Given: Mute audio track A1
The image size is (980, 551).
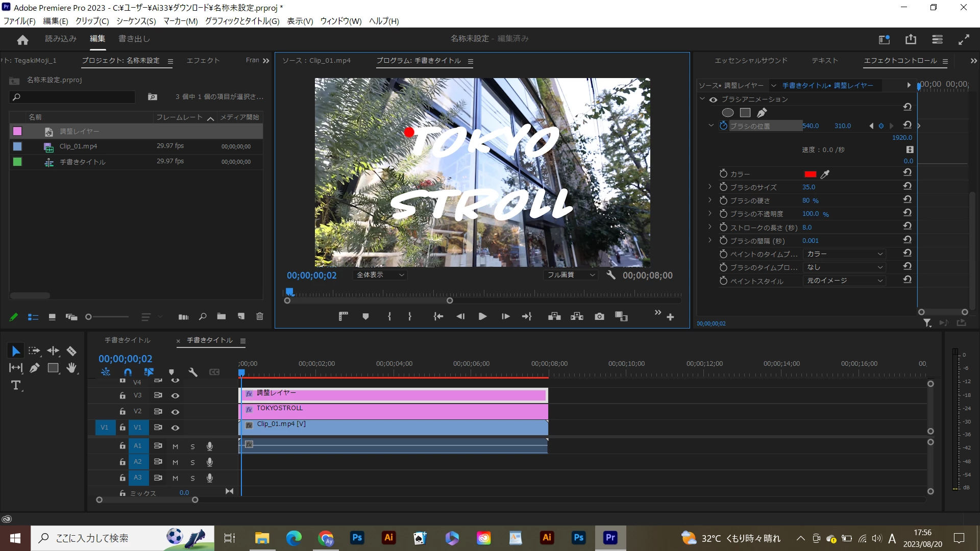Looking at the screenshot, I should (x=175, y=446).
